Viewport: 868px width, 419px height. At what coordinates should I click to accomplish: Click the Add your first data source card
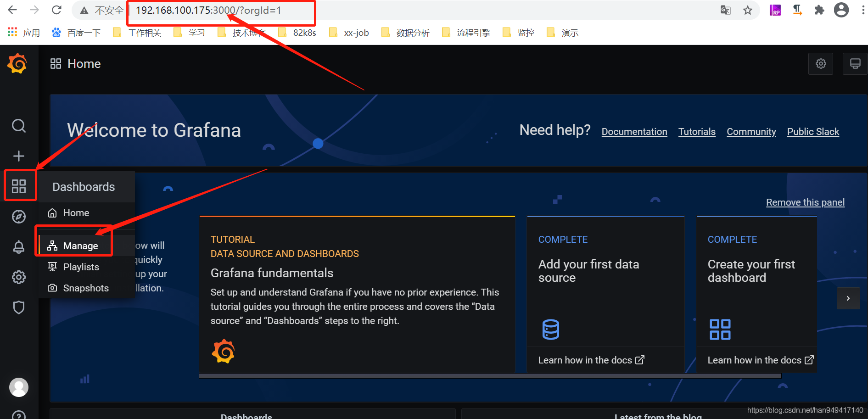(x=605, y=294)
